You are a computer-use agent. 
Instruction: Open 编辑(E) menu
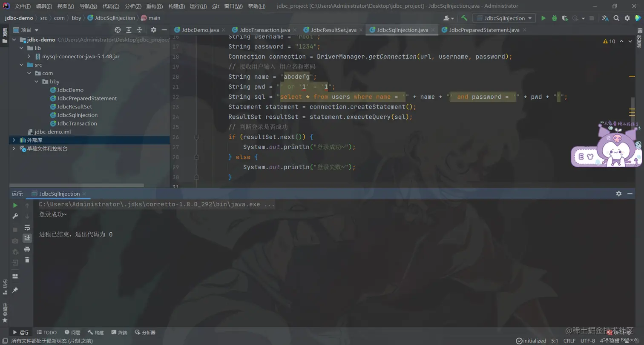(44, 6)
